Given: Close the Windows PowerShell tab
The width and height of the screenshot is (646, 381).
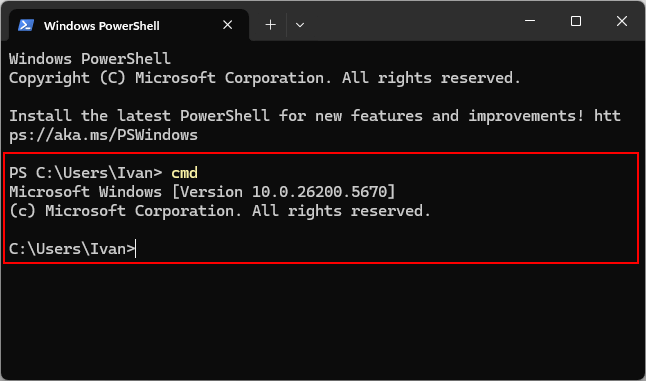Looking at the screenshot, I should (227, 25).
